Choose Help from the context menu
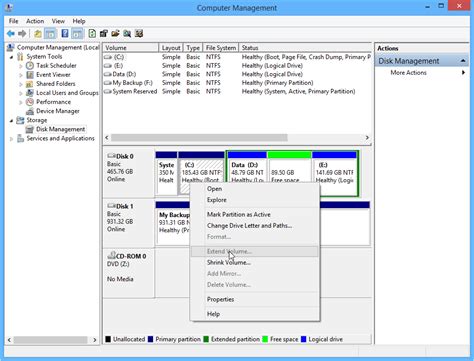 pos(254,314)
